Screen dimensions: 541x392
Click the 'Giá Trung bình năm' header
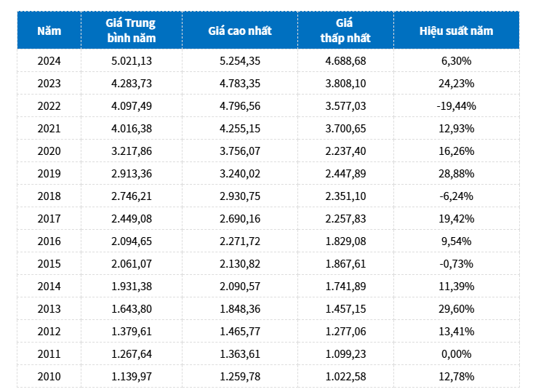pos(131,31)
